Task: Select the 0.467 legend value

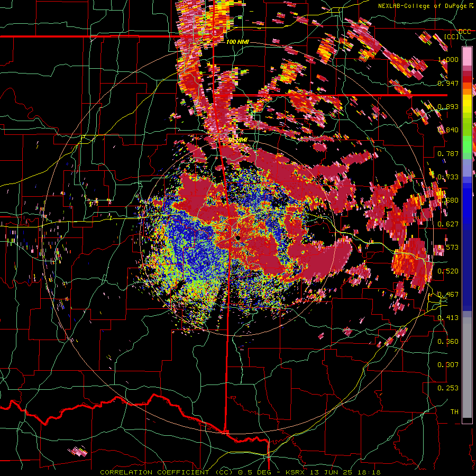Action: pyautogui.click(x=448, y=295)
